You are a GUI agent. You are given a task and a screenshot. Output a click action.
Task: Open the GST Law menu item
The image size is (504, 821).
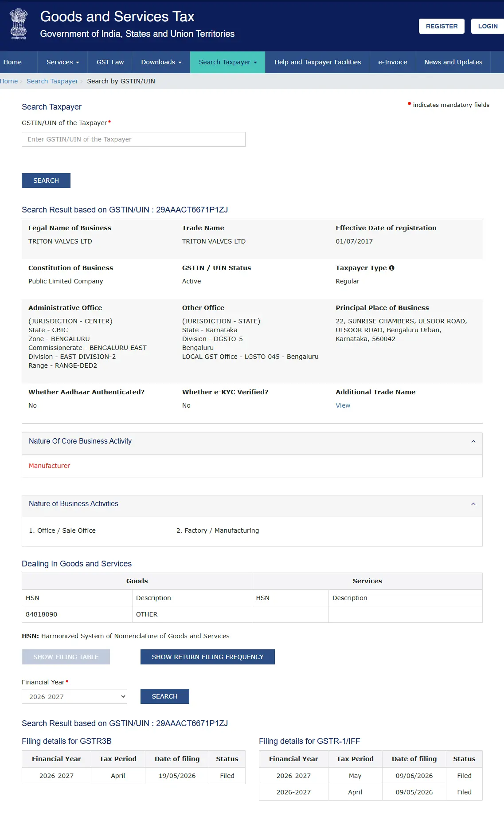click(110, 62)
